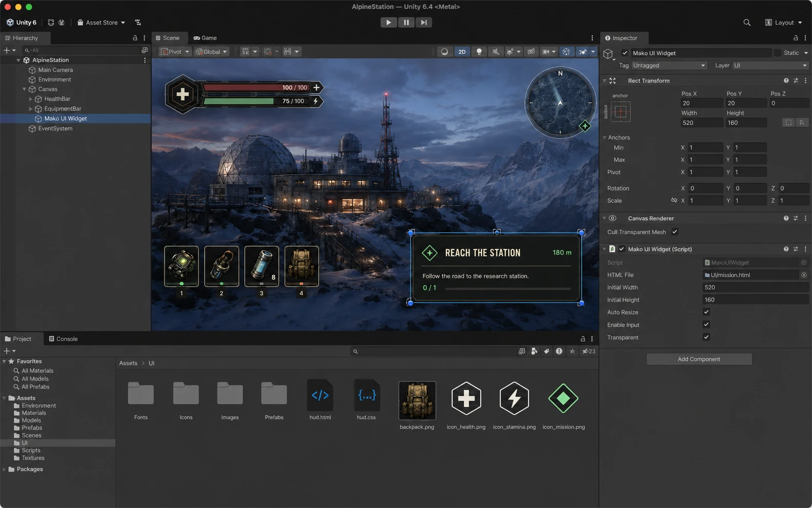This screenshot has width=812, height=508.
Task: Open the global search magnifier
Action: [747, 23]
